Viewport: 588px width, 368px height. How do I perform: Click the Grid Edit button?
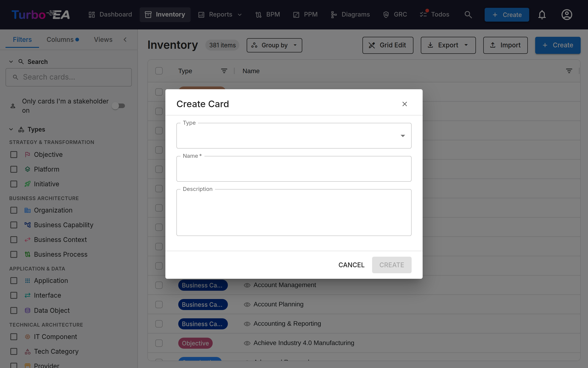(388, 45)
